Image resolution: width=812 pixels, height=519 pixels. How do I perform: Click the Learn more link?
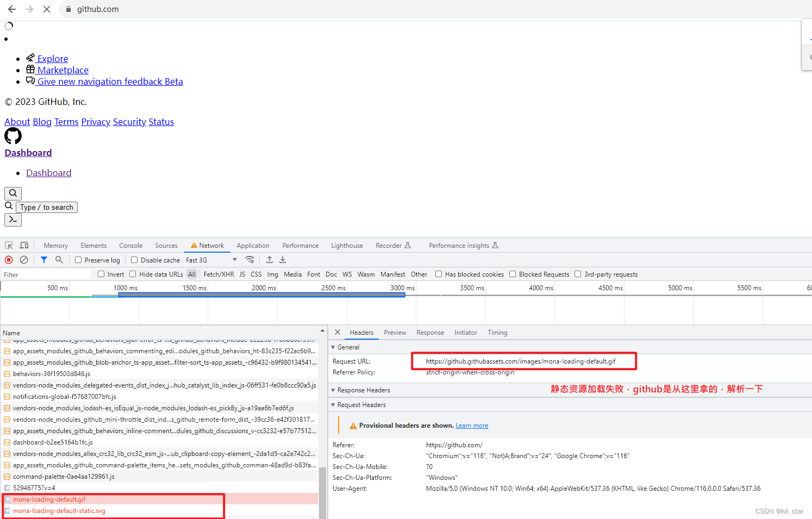[x=472, y=426]
